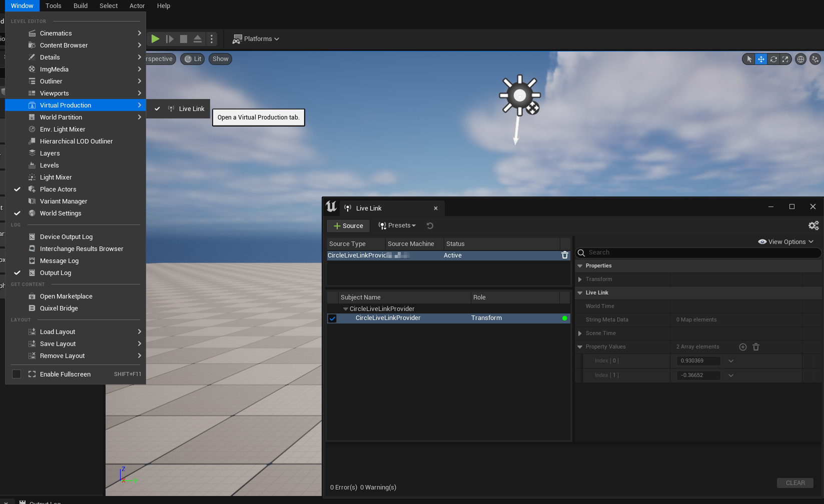Image resolution: width=824 pixels, height=504 pixels.
Task: Edit the Index 1 value -0.36652
Action: click(x=698, y=375)
